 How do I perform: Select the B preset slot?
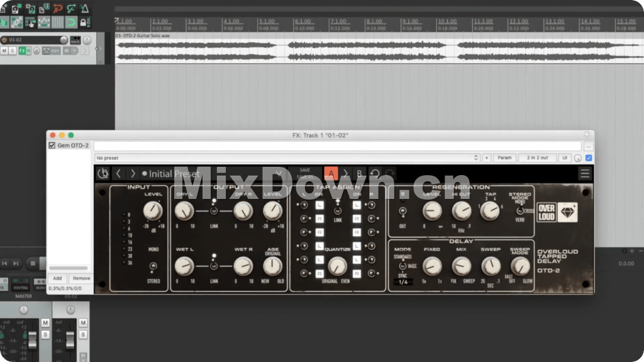click(x=360, y=174)
